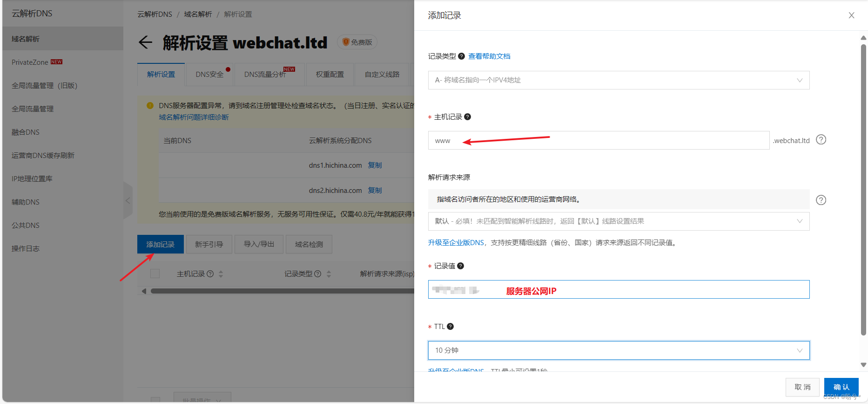Switch to the 自定义线路 tab

click(x=382, y=75)
